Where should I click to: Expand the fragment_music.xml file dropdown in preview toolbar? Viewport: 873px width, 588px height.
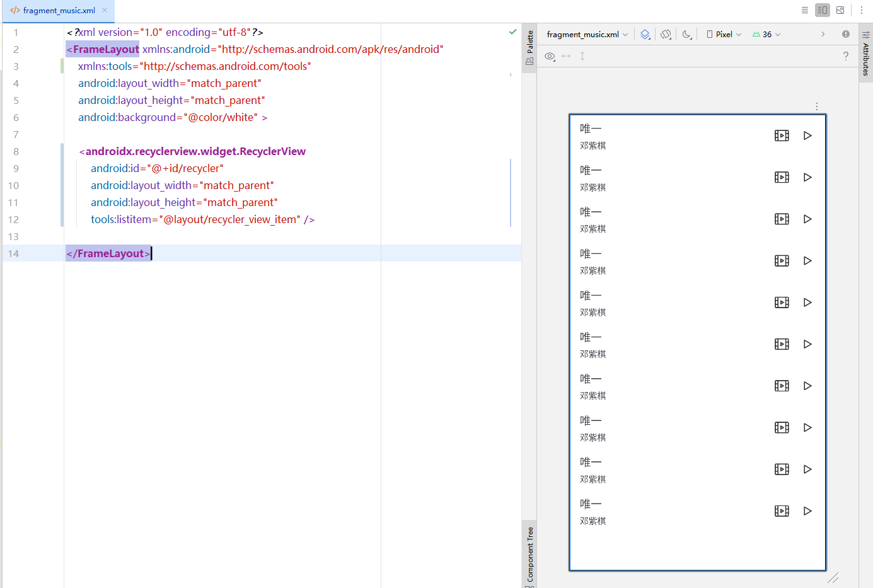pyautogui.click(x=587, y=35)
